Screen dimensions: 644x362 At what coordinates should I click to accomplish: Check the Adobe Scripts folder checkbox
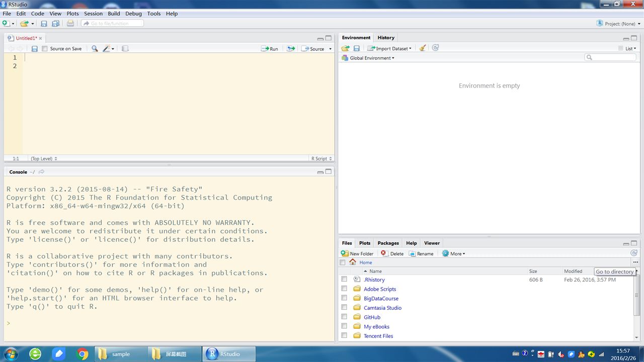pyautogui.click(x=344, y=289)
